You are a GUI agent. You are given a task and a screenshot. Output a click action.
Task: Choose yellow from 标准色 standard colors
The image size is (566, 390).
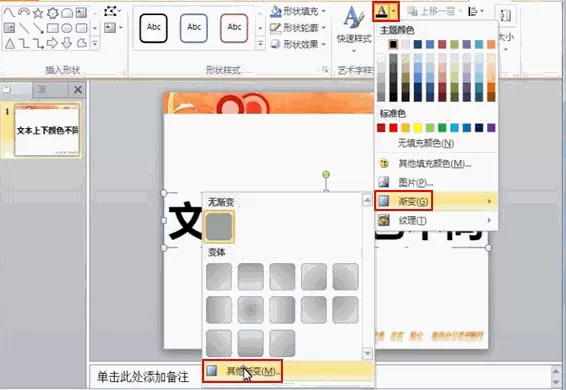pos(418,128)
